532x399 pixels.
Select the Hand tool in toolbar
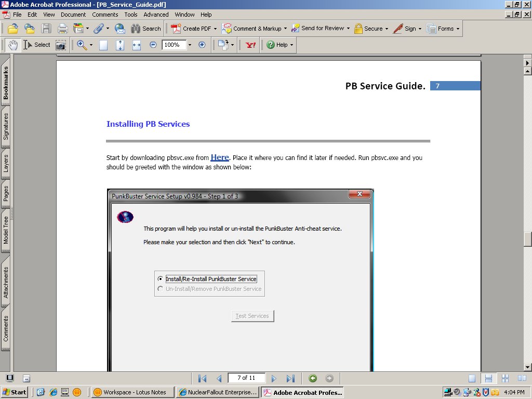coord(12,45)
